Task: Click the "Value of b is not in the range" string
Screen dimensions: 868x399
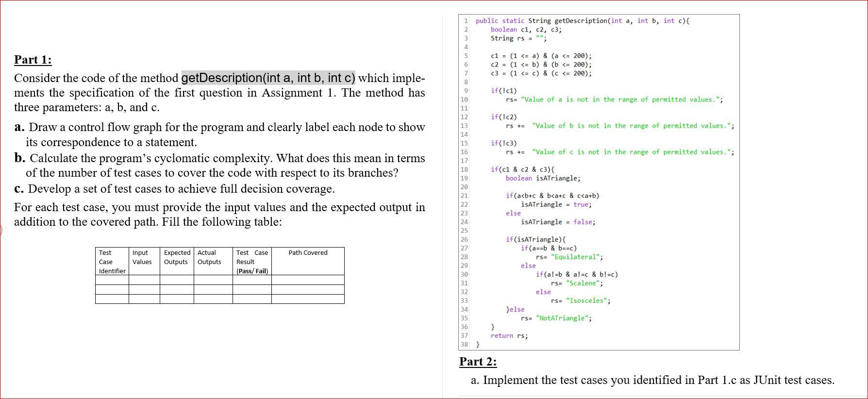Action: click(631, 126)
